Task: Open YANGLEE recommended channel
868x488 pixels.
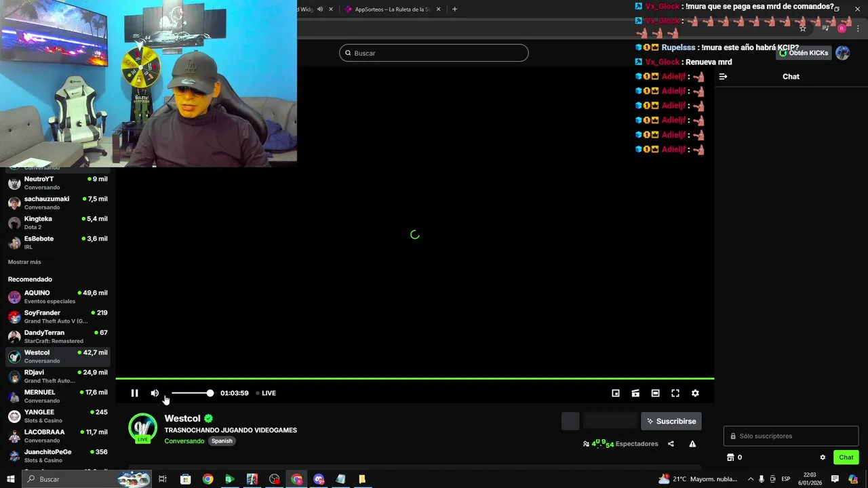Action: coord(58,415)
